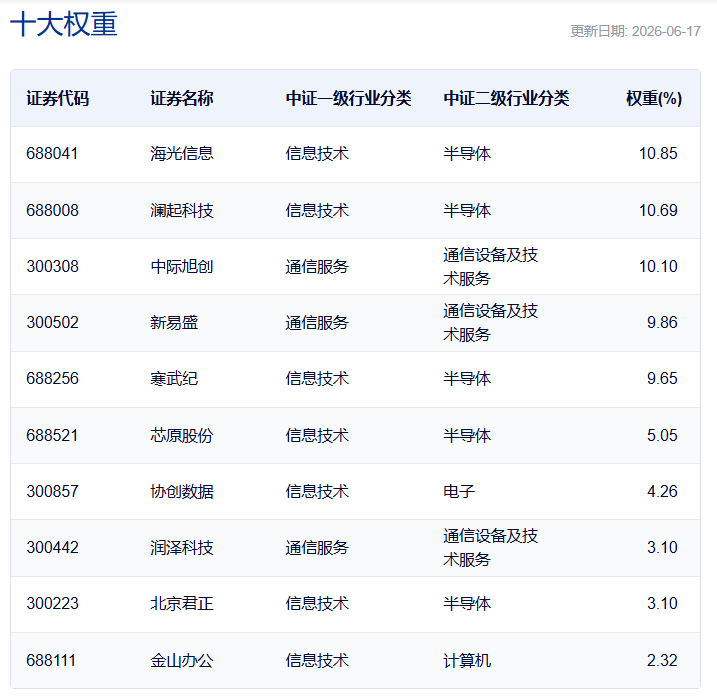Click weight value 10.69
This screenshot has height=697, width=717.
click(658, 210)
